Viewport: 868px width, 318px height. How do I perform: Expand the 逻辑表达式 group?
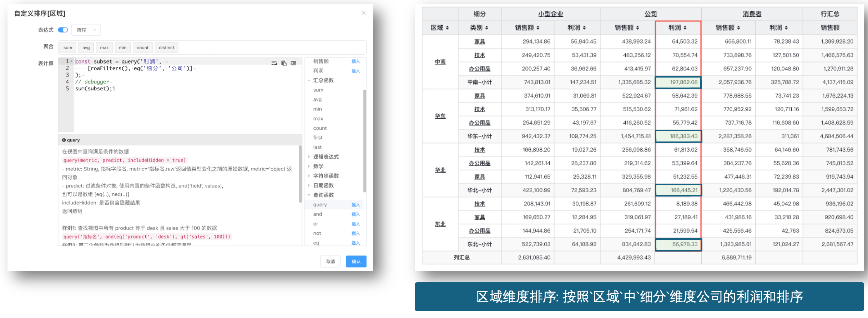[309, 157]
